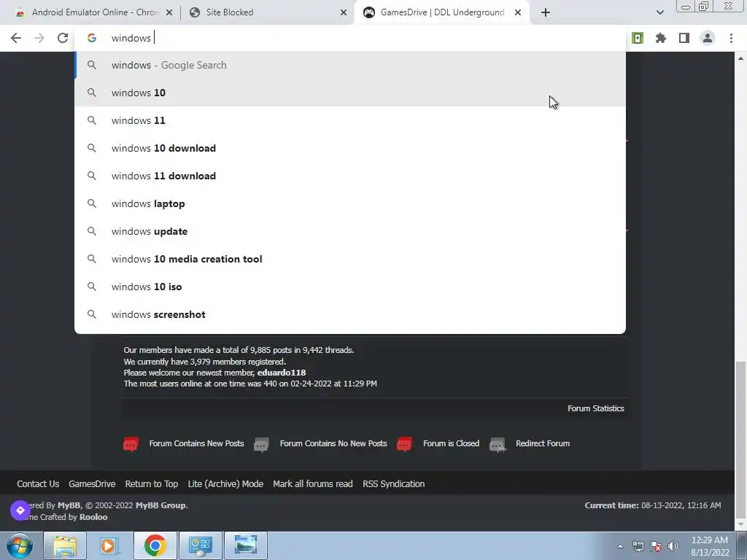Open the Control Panel taskbar icon
The width and height of the screenshot is (747, 560).
200,545
